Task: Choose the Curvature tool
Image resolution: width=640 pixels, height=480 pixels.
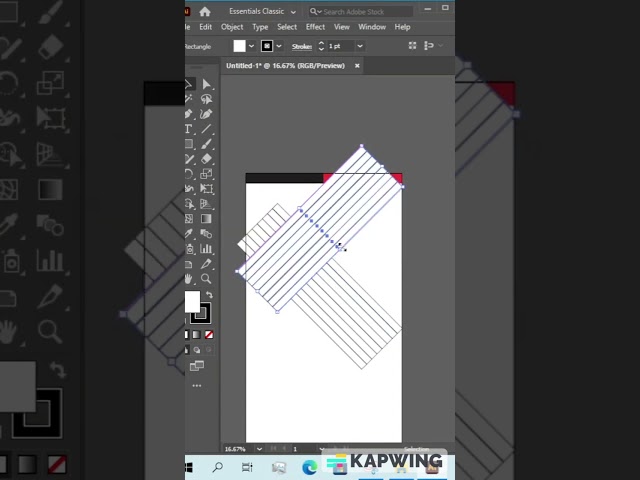Action: pos(206,114)
